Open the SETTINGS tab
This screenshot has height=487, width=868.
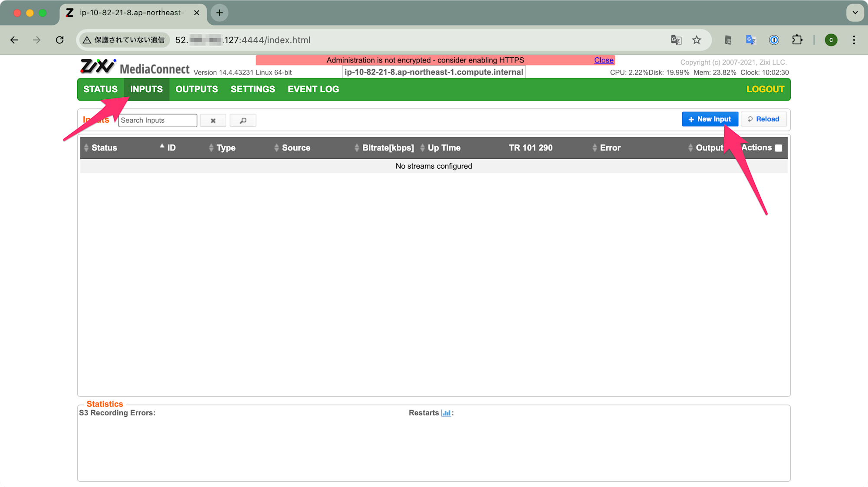coord(253,89)
